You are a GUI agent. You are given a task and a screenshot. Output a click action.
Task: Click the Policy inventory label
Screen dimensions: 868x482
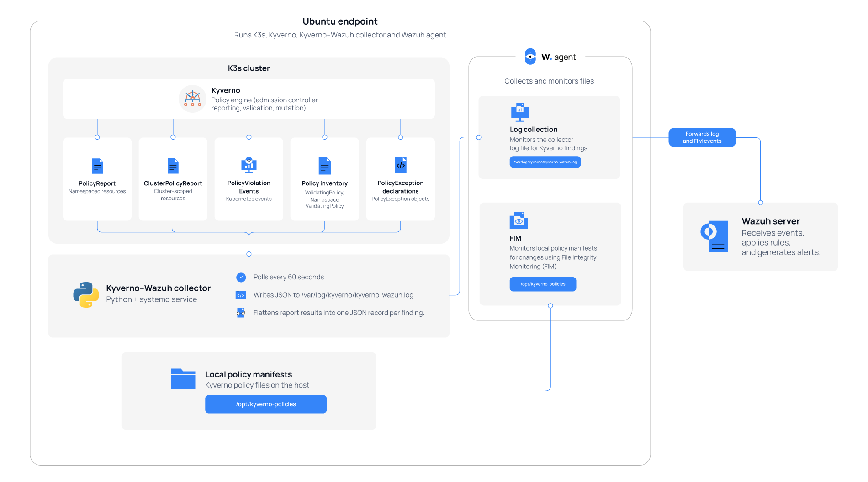[325, 183]
